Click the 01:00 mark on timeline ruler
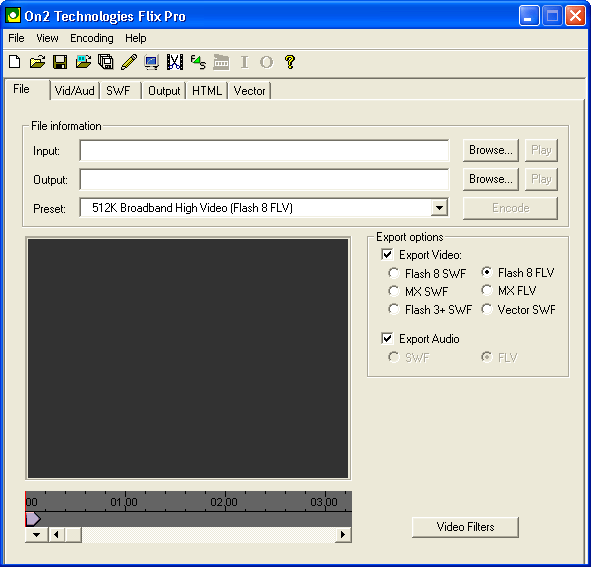Image resolution: width=591 pixels, height=567 pixels. point(124,502)
